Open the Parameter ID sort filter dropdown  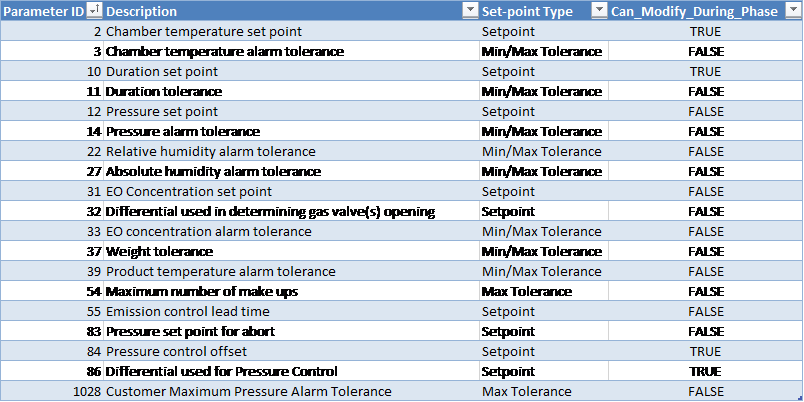(x=94, y=11)
